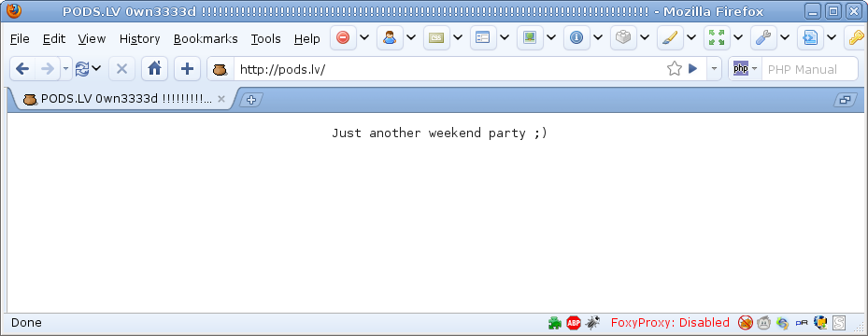This screenshot has width=868, height=336.
Task: Open the View menu
Action: click(x=92, y=38)
